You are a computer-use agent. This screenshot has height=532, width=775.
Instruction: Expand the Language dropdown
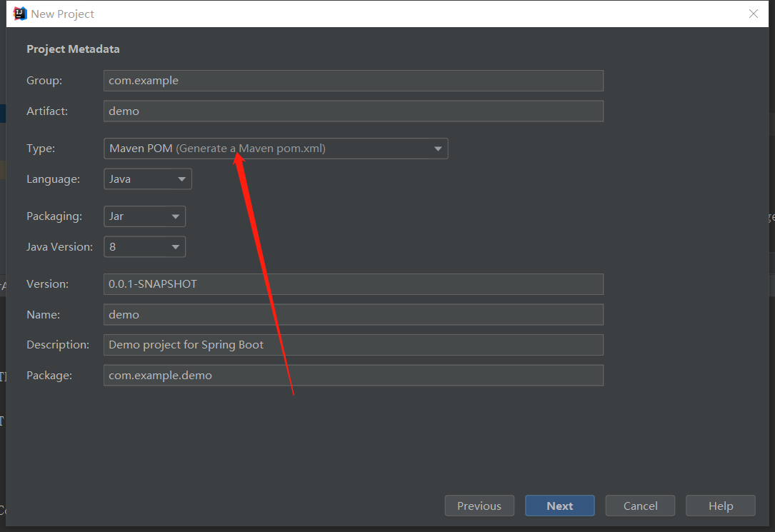pyautogui.click(x=147, y=179)
